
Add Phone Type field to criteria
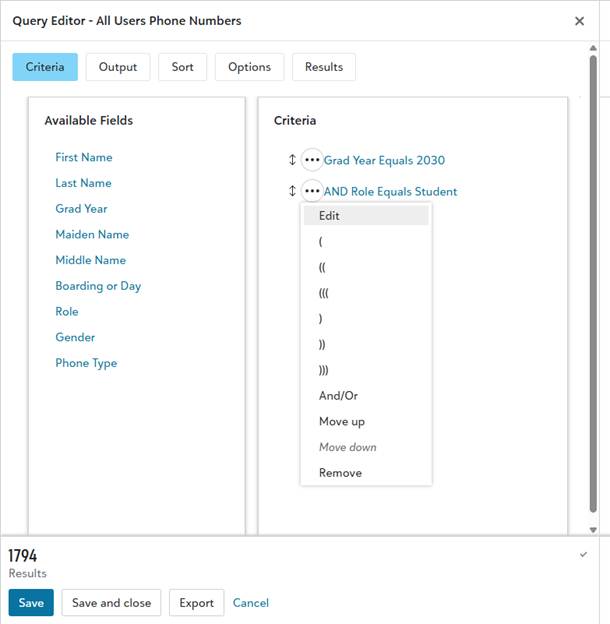click(x=86, y=363)
